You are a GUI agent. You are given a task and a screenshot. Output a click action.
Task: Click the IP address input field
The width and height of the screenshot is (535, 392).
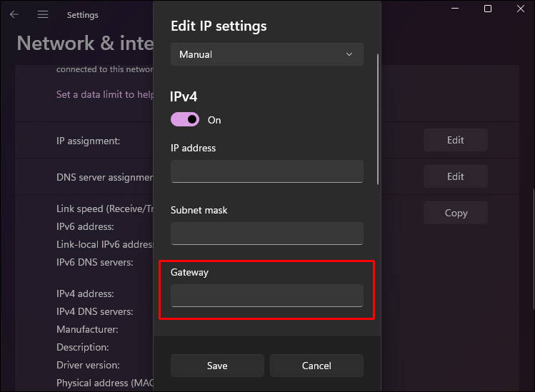[266, 171]
